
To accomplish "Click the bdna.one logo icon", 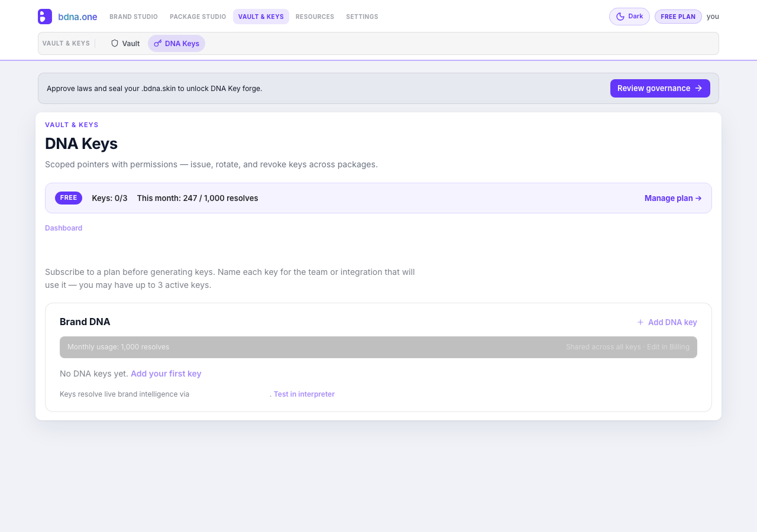I will click(x=45, y=17).
